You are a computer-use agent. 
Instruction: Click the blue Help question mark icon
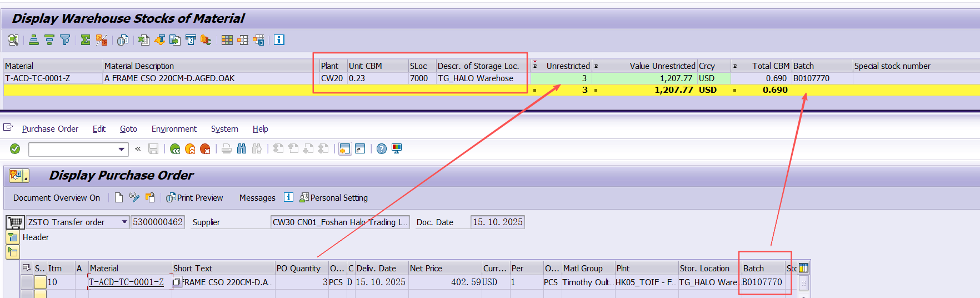382,149
